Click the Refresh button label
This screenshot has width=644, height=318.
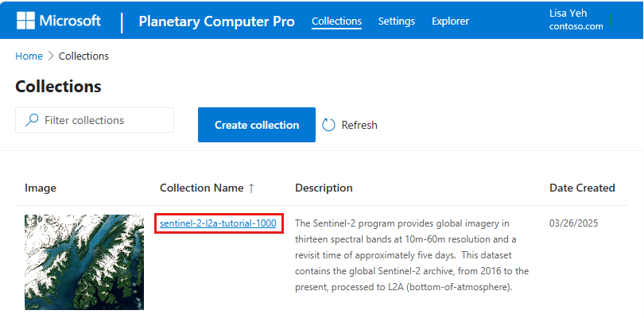tap(359, 125)
